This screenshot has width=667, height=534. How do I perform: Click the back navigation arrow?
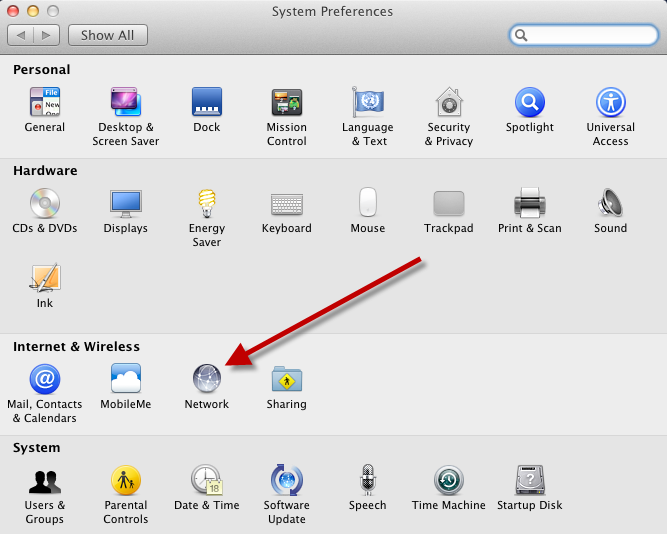click(21, 35)
